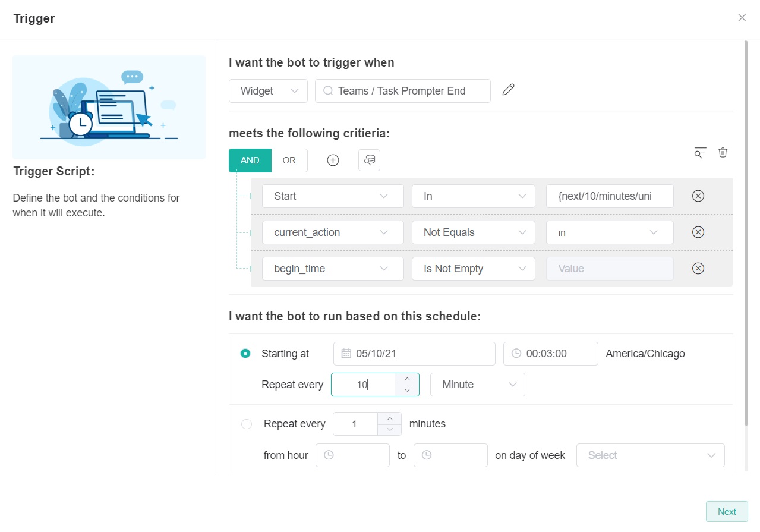The width and height of the screenshot is (760, 532).
Task: Select the Starting at schedule radio button
Action: 245,354
